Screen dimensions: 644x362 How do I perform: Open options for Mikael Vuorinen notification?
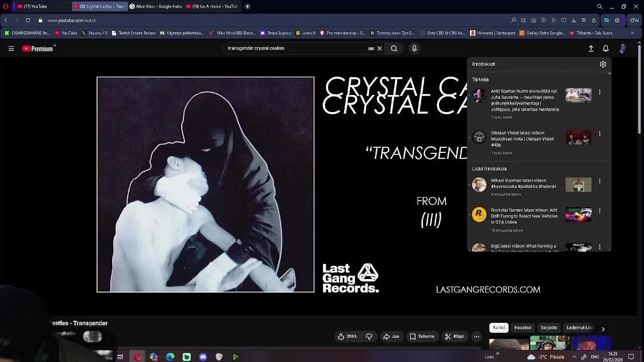point(600,181)
